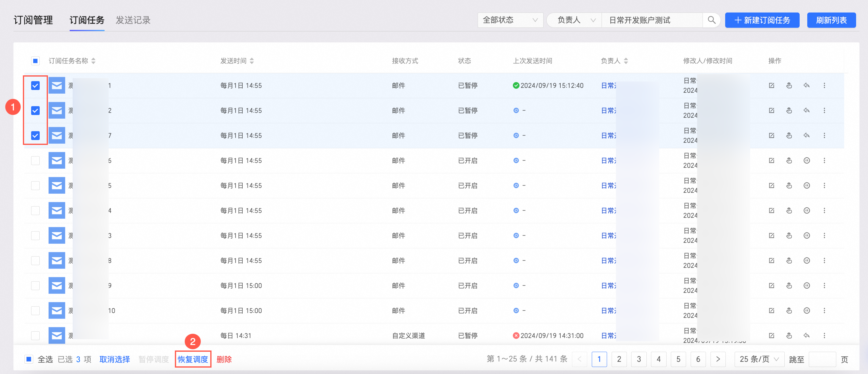
Task: Click the send-now icon in the second row
Action: click(x=789, y=110)
